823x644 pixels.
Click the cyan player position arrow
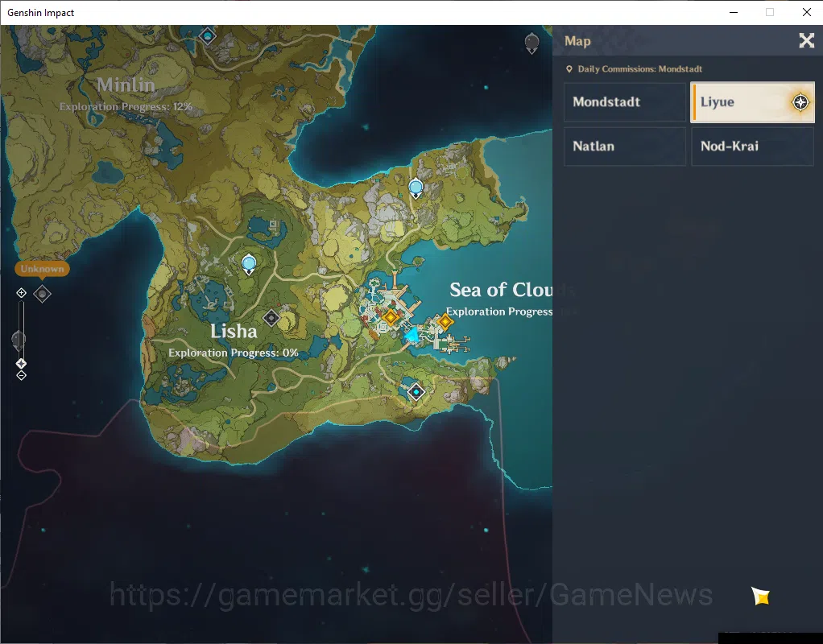point(412,336)
